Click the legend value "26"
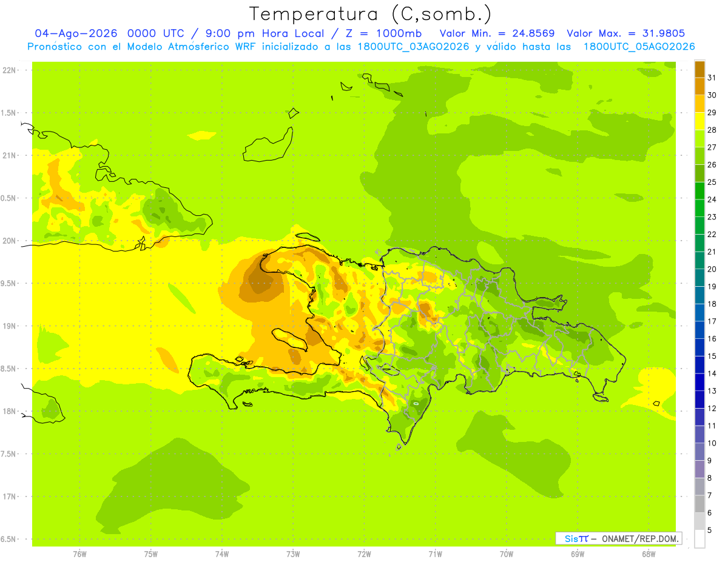 (x=712, y=164)
